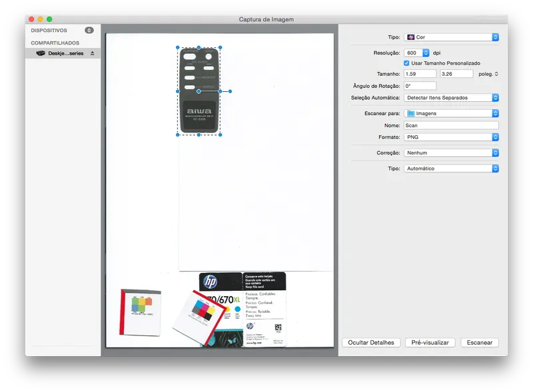The height and width of the screenshot is (392, 533).
Task: Open the Formato PNG dropdown
Action: pyautogui.click(x=451, y=137)
